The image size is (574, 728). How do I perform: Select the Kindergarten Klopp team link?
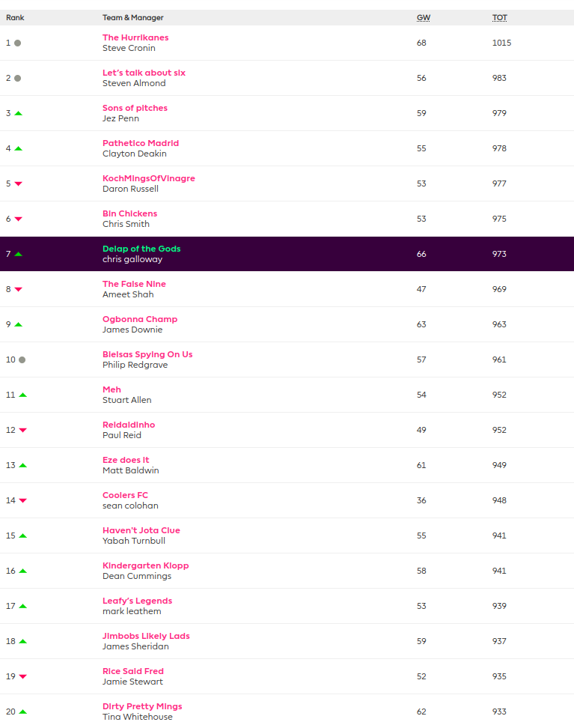point(145,565)
